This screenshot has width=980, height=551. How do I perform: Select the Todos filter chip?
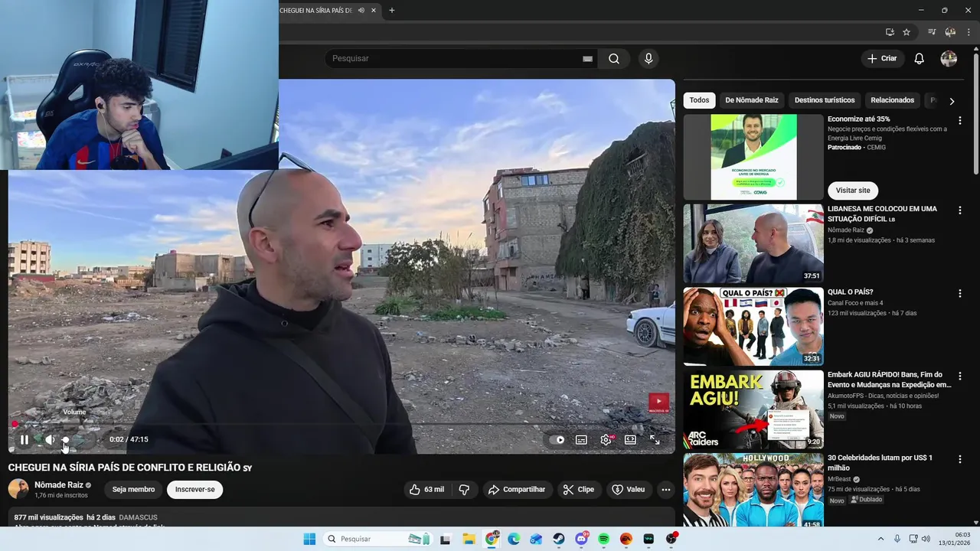coord(699,100)
